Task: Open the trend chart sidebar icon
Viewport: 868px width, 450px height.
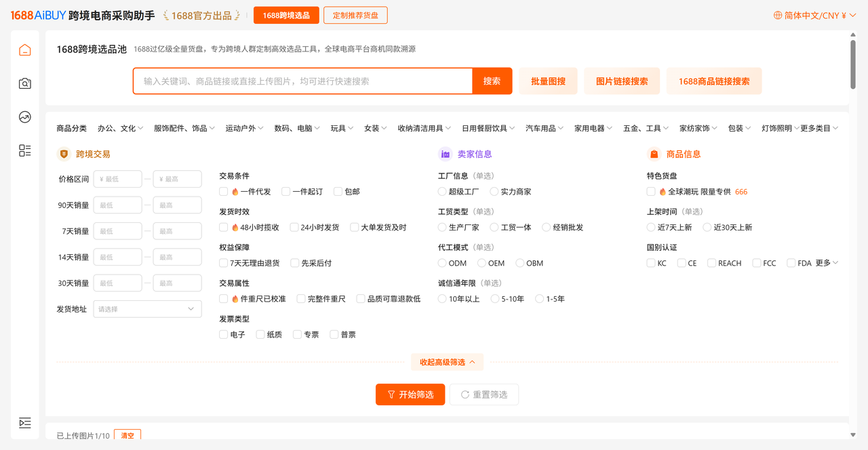Action: 25,117
